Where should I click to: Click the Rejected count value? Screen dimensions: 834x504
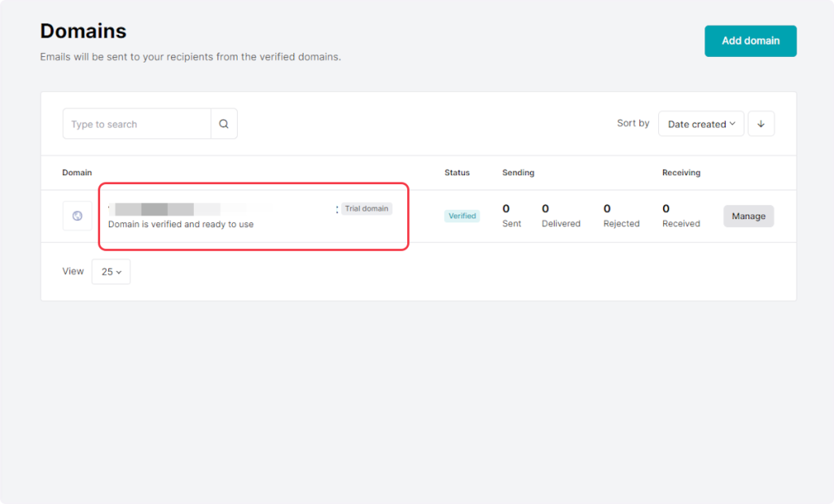pos(608,209)
